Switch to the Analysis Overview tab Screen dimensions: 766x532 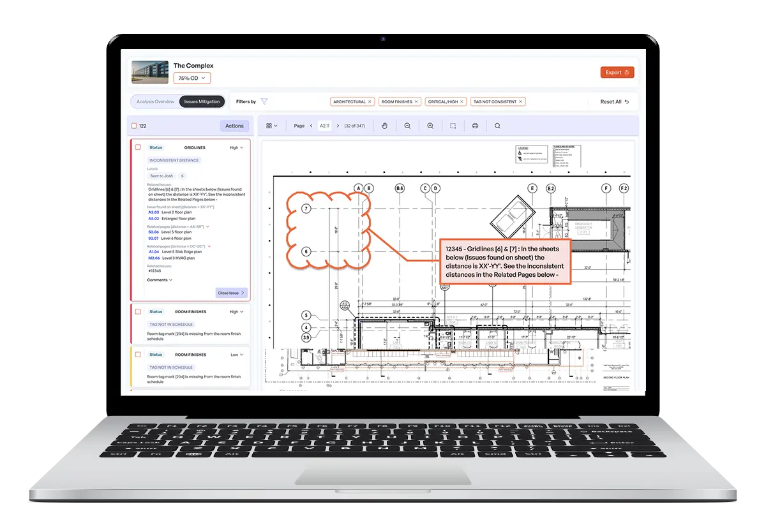(x=155, y=101)
